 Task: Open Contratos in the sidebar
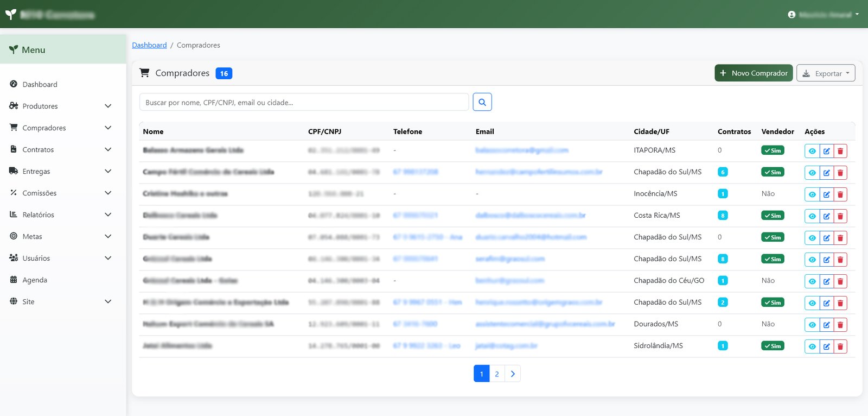click(x=38, y=149)
